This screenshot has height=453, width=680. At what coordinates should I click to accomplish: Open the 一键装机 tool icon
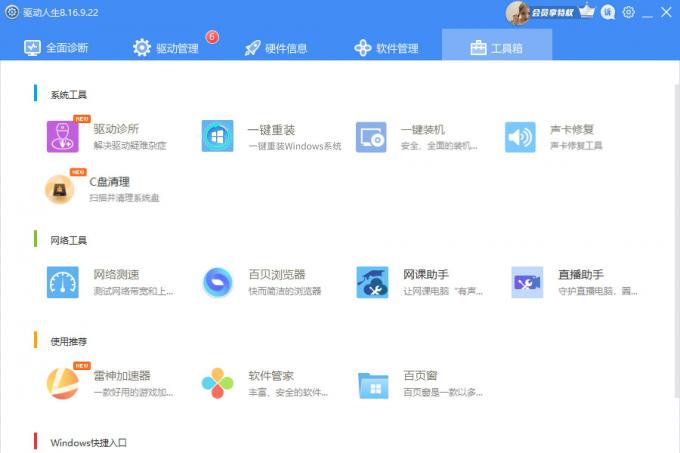point(371,137)
